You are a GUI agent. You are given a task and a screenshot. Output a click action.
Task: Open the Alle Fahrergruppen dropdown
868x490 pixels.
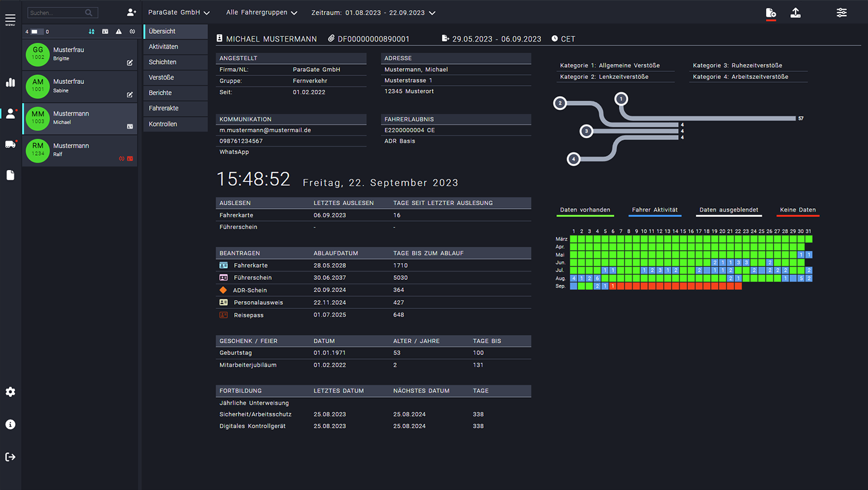pos(261,13)
